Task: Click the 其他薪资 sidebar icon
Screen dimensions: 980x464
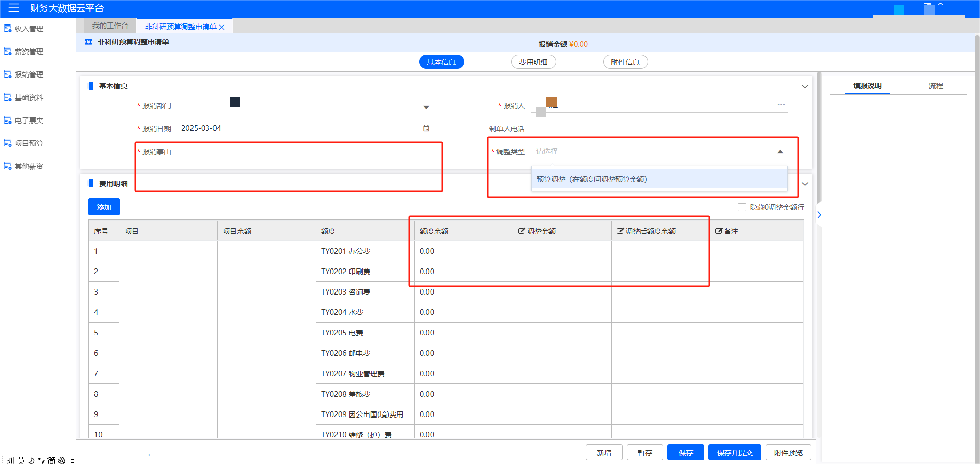Action: pyautogui.click(x=8, y=166)
